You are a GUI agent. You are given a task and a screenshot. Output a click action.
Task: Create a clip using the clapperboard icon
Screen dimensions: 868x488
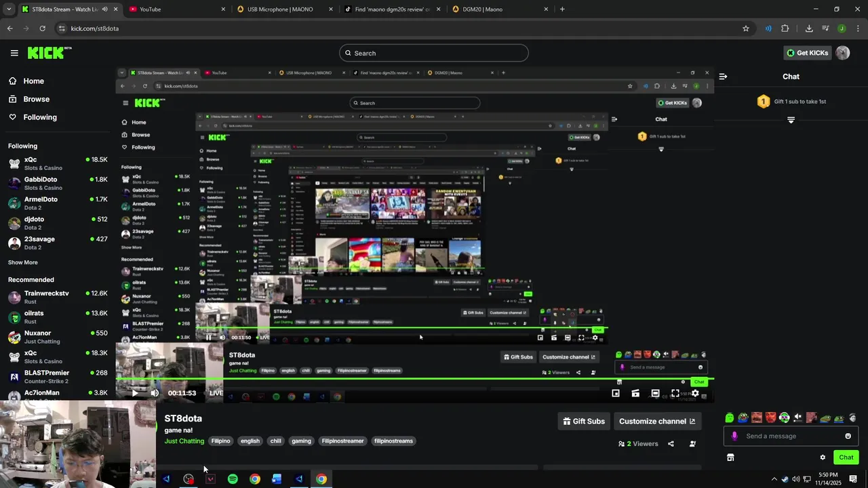coord(635,393)
